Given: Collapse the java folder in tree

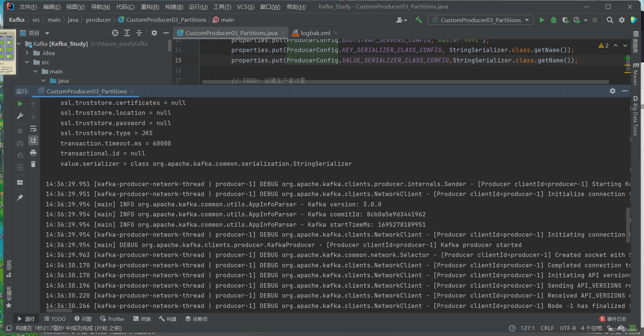Looking at the screenshot, I should click(44, 80).
